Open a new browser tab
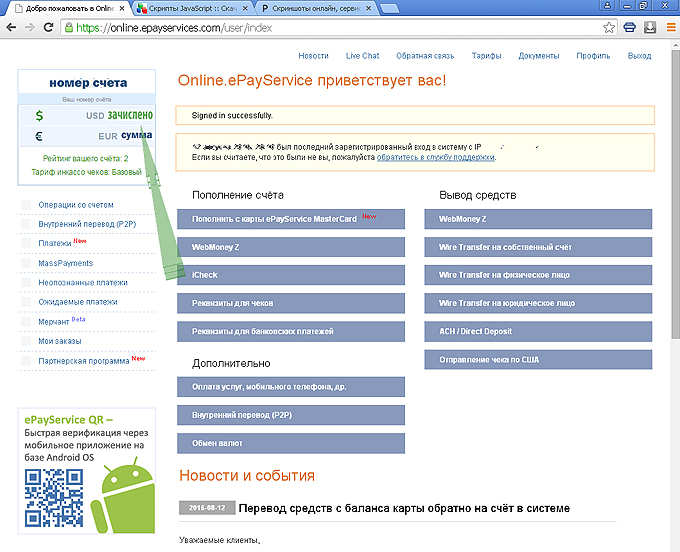 389,9
